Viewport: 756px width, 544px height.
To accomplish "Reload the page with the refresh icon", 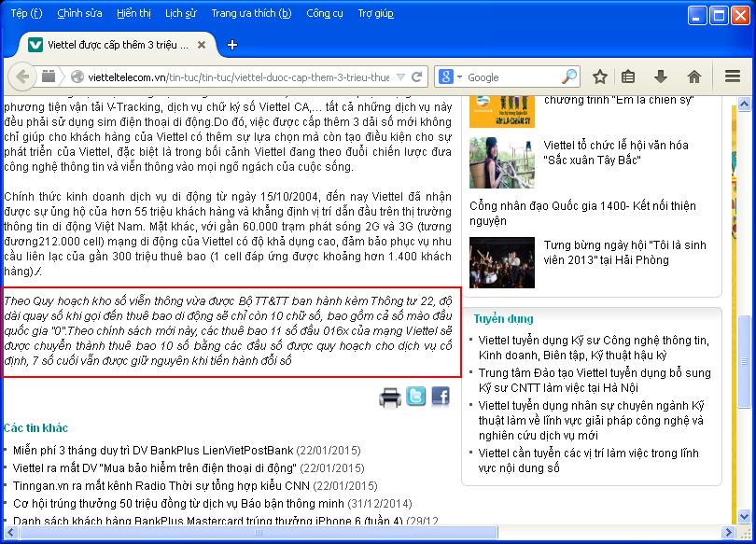I will tap(417, 77).
